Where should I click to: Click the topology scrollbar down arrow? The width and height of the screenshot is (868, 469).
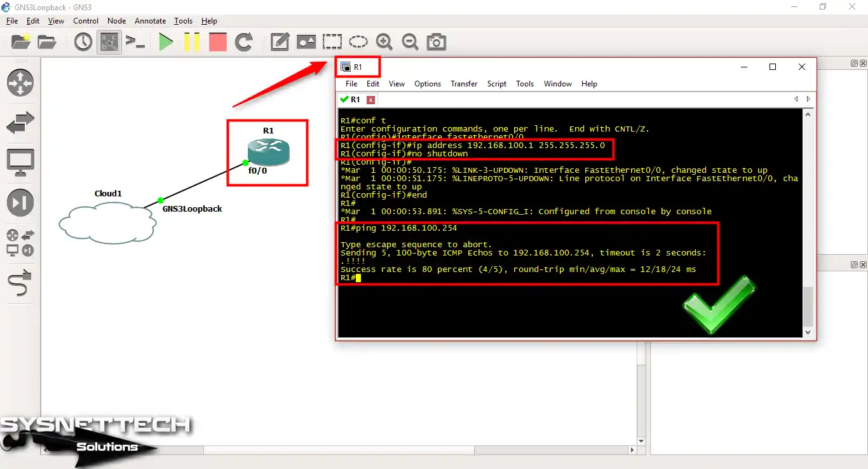641,441
